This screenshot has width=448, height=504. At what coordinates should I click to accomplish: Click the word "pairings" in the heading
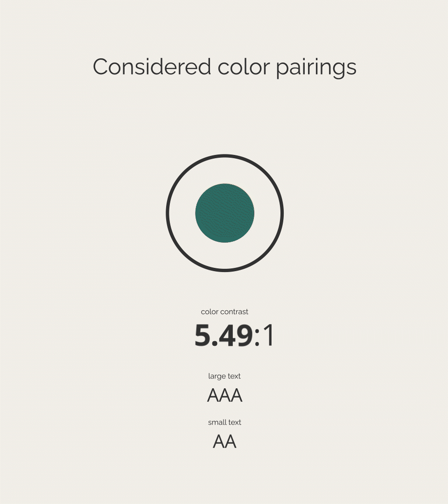[x=316, y=68]
